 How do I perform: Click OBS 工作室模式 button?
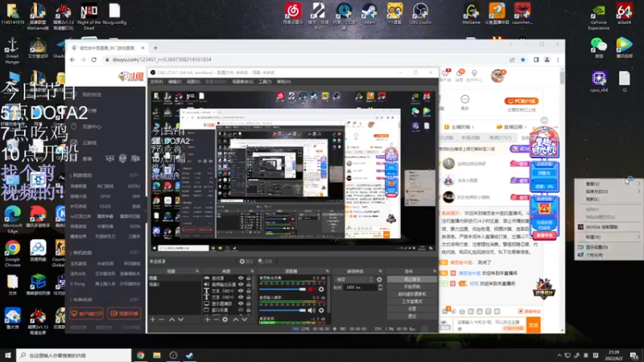pyautogui.click(x=412, y=301)
